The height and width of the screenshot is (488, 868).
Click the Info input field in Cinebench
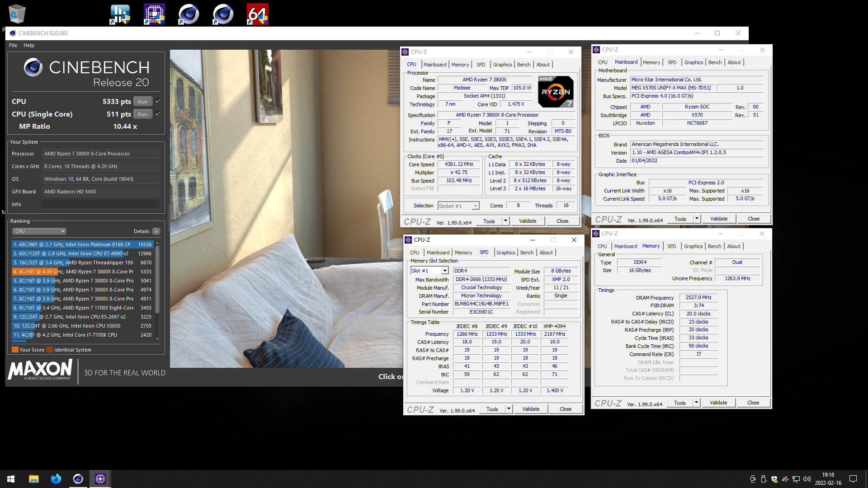(x=101, y=204)
